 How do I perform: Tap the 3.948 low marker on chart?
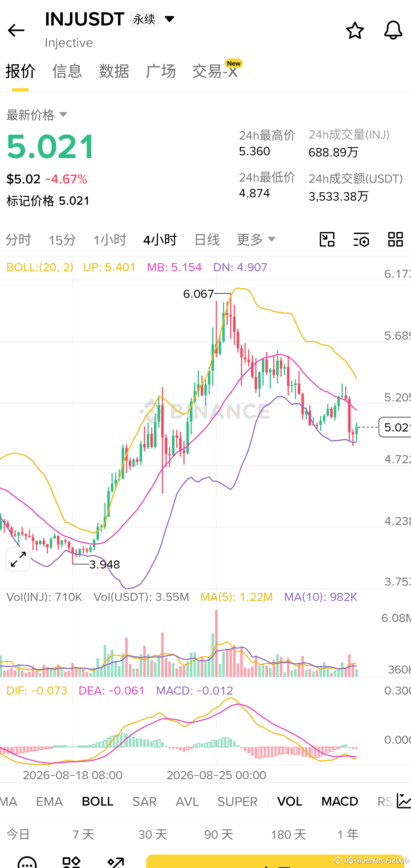104,564
